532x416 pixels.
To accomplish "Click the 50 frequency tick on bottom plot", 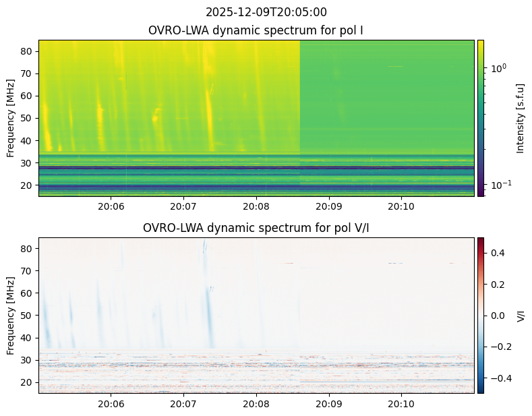I will tap(28, 316).
